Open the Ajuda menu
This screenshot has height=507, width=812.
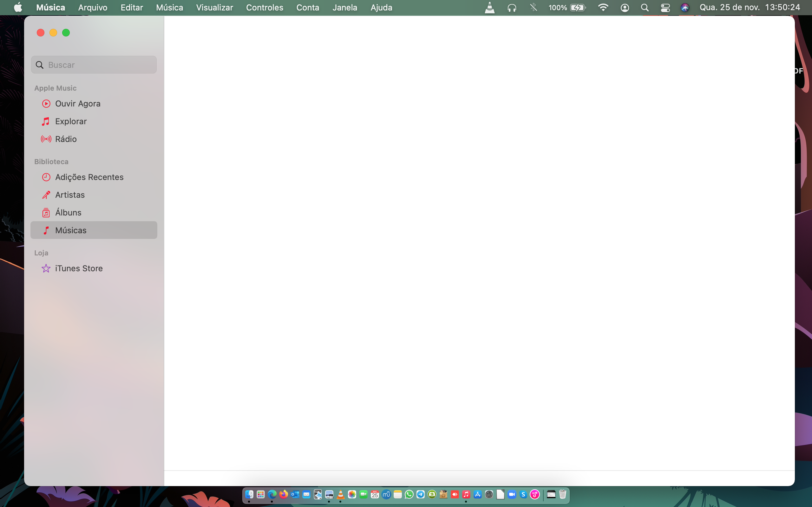pos(381,7)
